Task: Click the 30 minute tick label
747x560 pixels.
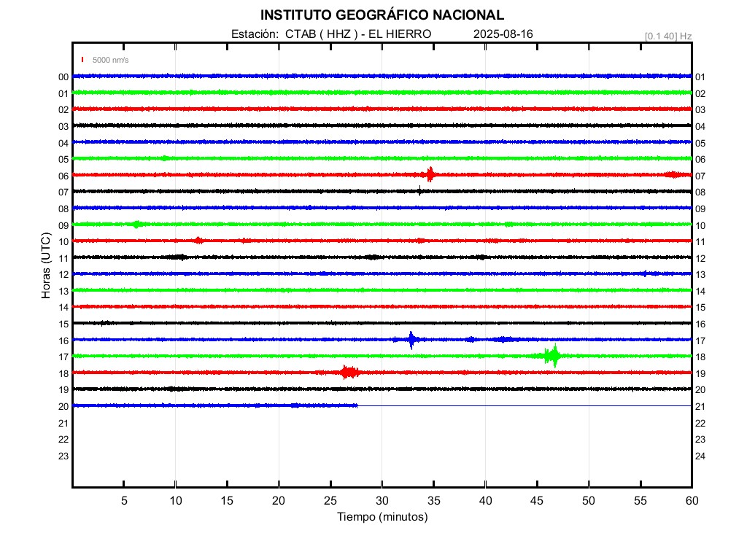Action: click(x=382, y=500)
